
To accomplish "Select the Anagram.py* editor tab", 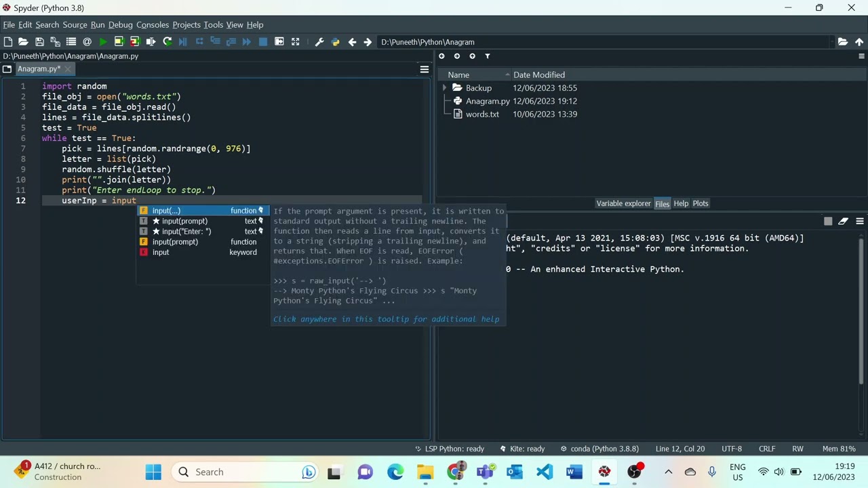I will tap(39, 69).
